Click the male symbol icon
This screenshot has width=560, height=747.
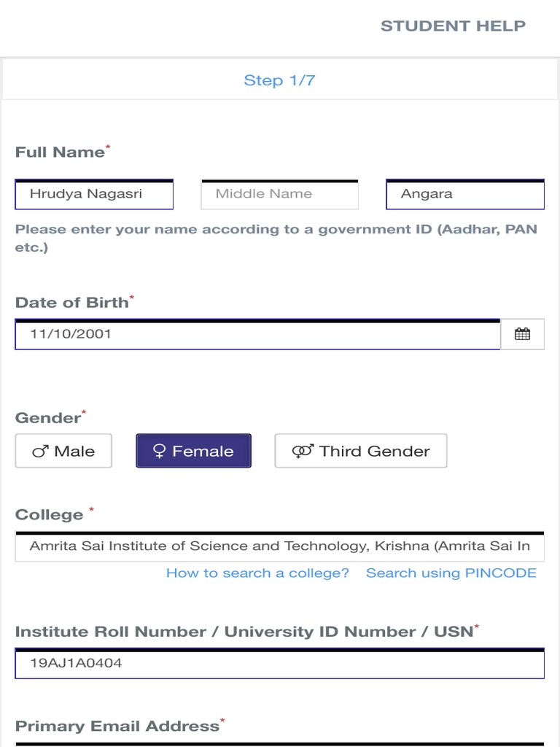[x=40, y=452]
